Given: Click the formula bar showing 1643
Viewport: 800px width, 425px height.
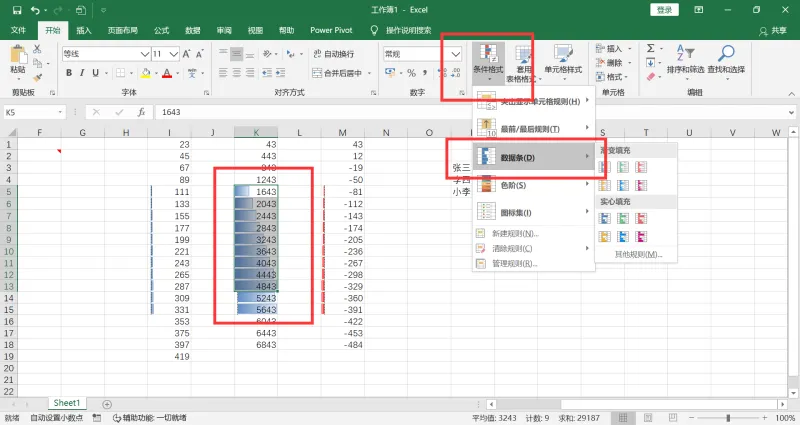Looking at the screenshot, I should tap(469, 112).
